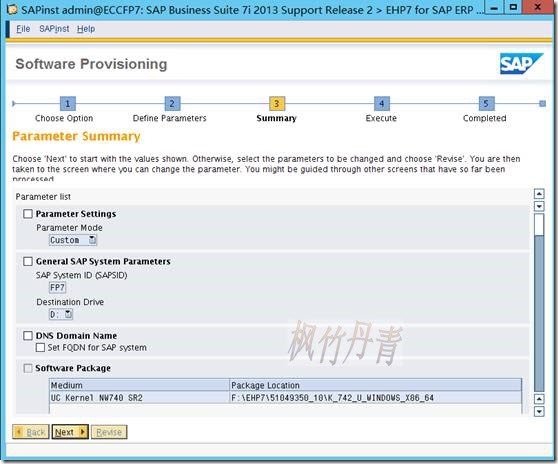
Task: Click upper scroll-up arrow of parameter list
Action: (x=539, y=194)
